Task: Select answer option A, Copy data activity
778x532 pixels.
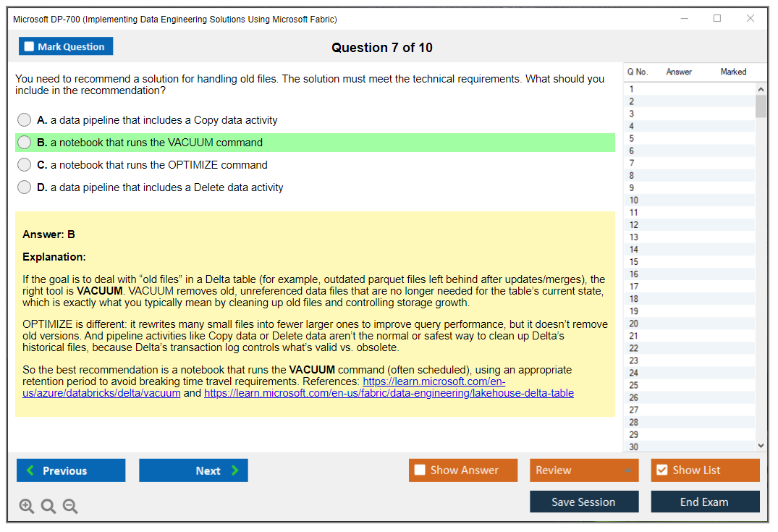Action: (x=24, y=119)
